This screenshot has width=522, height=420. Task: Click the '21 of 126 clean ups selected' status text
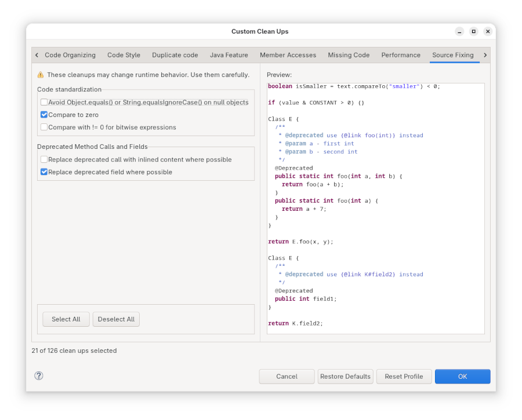(x=74, y=350)
